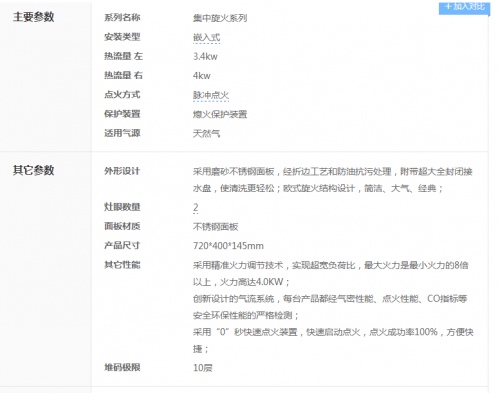Click the 其它性能 label
The image size is (500, 393).
click(122, 265)
